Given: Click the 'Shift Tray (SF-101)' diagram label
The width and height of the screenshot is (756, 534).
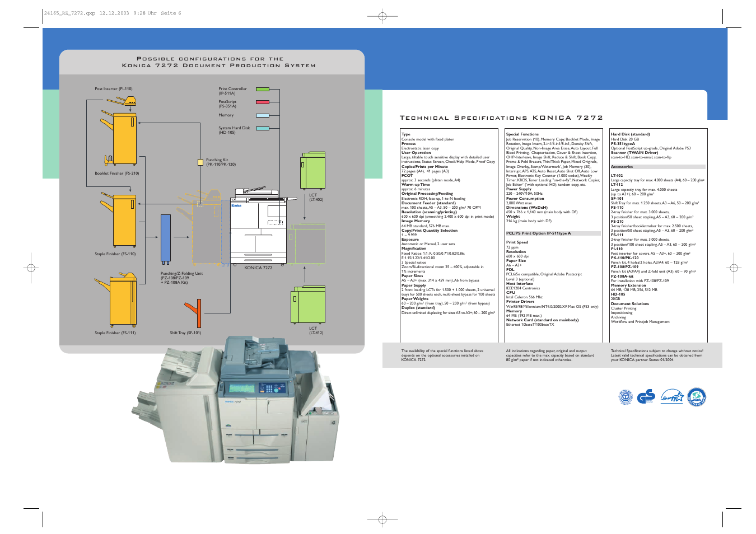Looking at the screenshot, I should (x=185, y=333).
